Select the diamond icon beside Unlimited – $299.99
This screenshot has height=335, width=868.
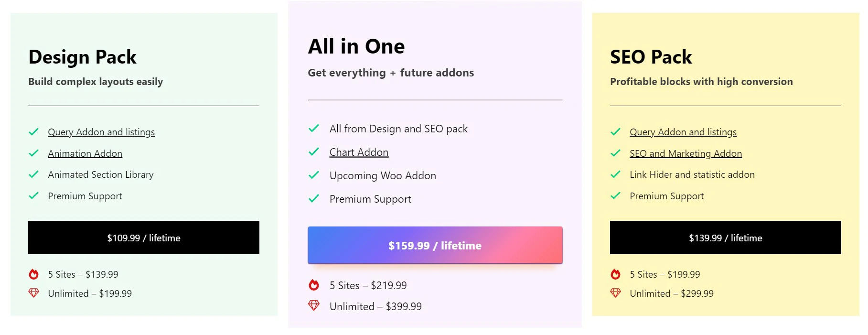point(615,293)
